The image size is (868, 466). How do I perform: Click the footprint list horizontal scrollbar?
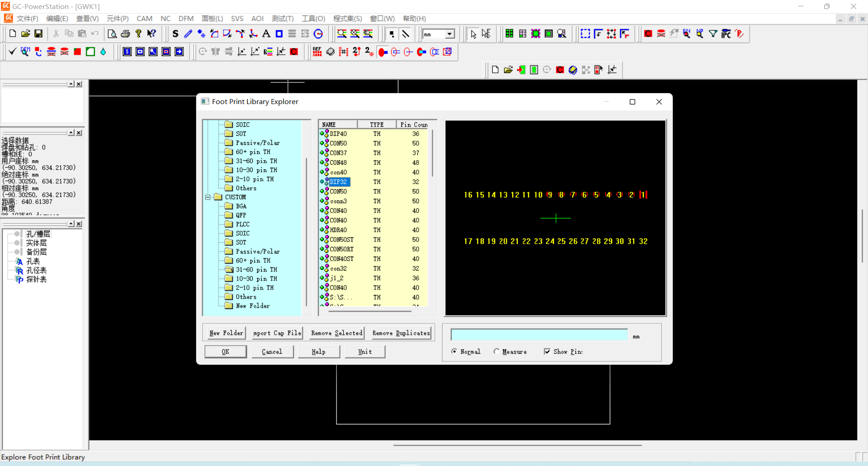point(370,311)
